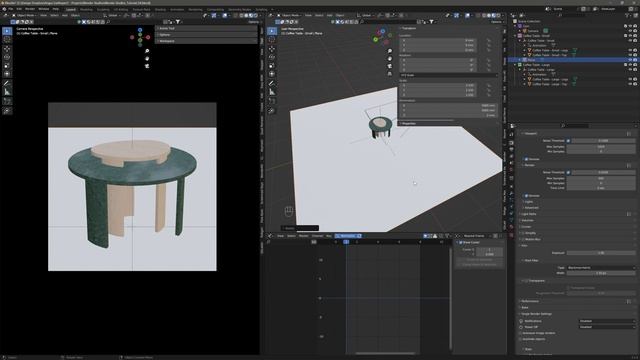Activate Move tool in User Perspective viewport

[272, 49]
